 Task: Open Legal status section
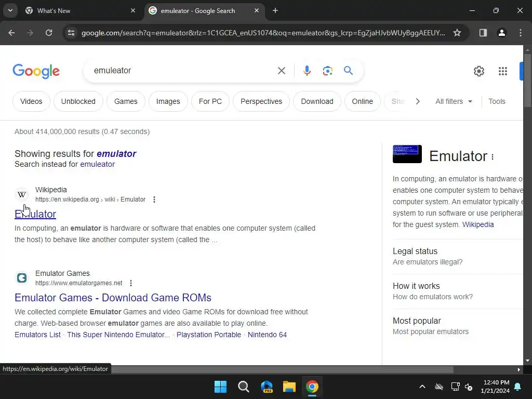click(458, 257)
